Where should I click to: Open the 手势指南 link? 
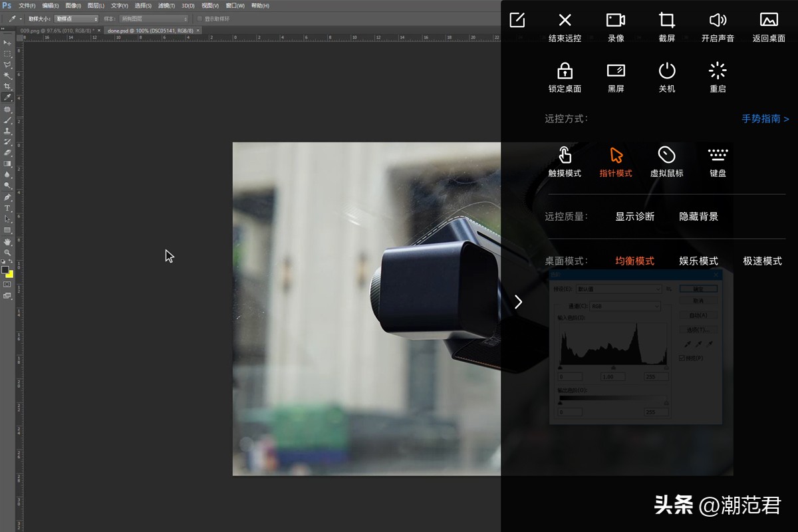pos(763,118)
